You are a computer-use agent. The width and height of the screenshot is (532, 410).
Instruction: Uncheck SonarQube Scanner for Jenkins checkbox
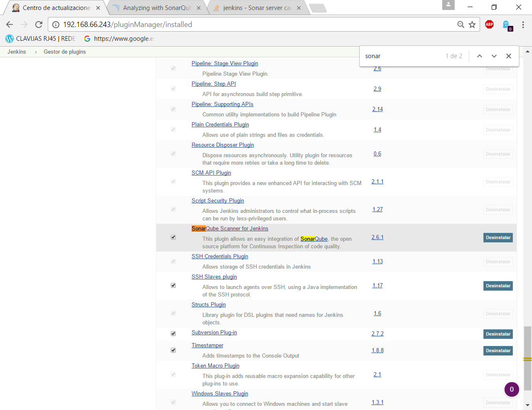pyautogui.click(x=173, y=237)
